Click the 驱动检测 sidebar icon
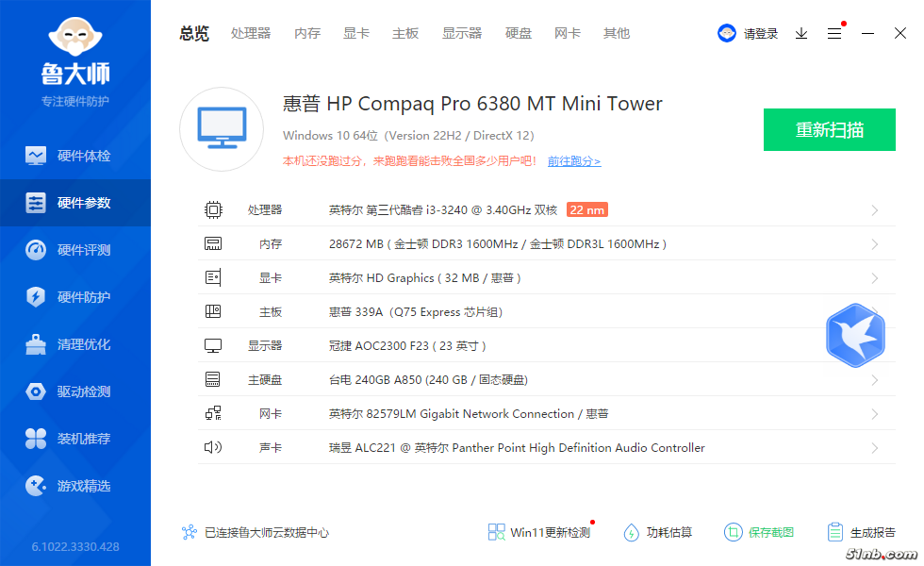This screenshot has width=924, height=566. pos(36,391)
